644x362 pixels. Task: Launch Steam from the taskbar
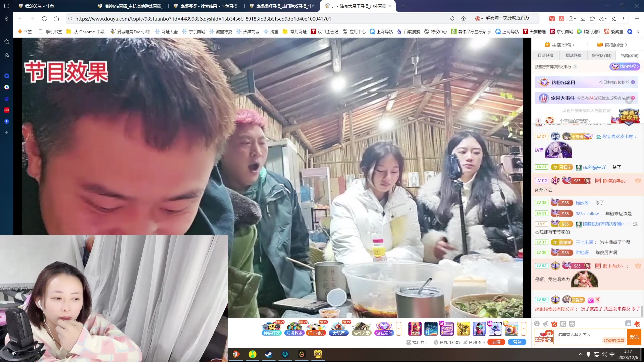click(x=269, y=354)
